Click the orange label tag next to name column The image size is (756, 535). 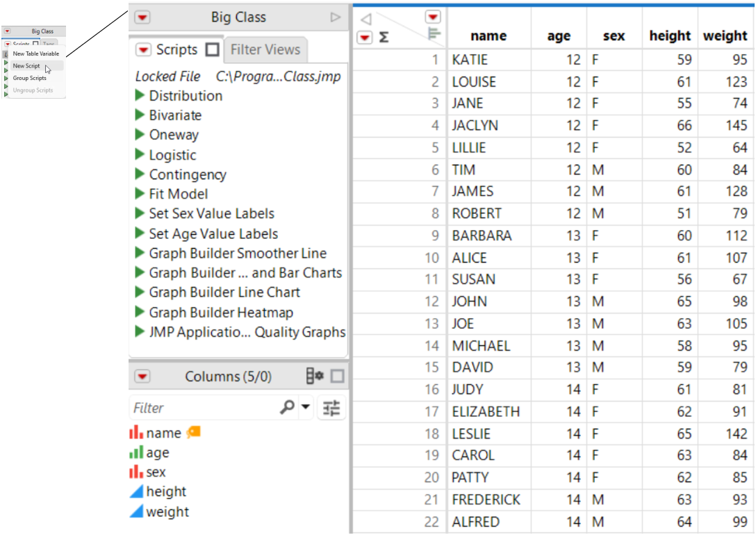pos(193,433)
